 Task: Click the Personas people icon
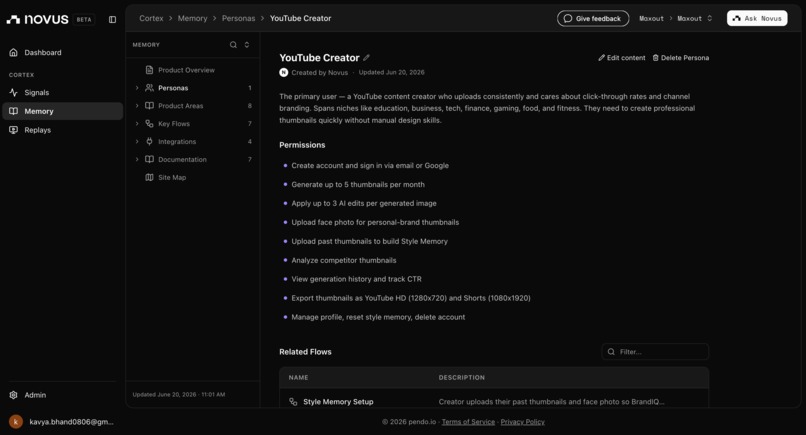click(149, 88)
